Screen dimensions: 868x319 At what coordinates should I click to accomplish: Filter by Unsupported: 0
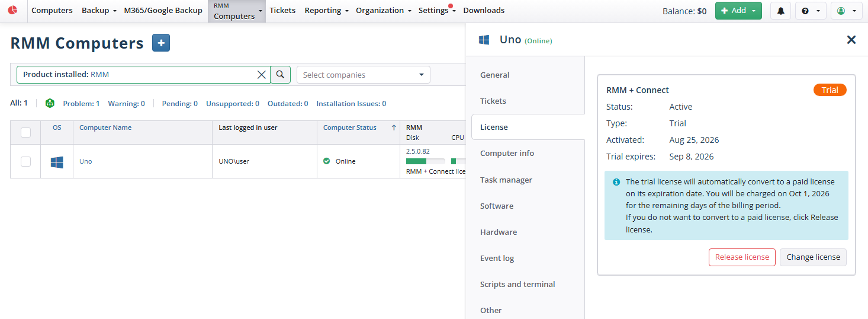click(233, 104)
